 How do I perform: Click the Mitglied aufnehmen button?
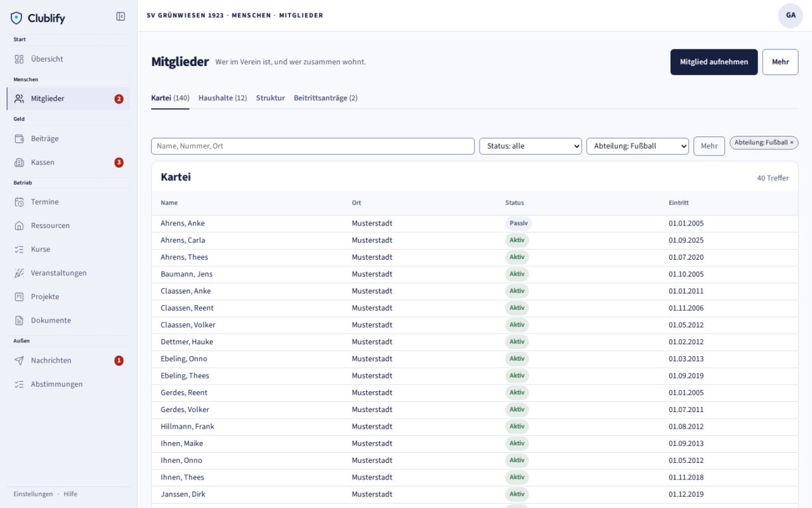[714, 62]
